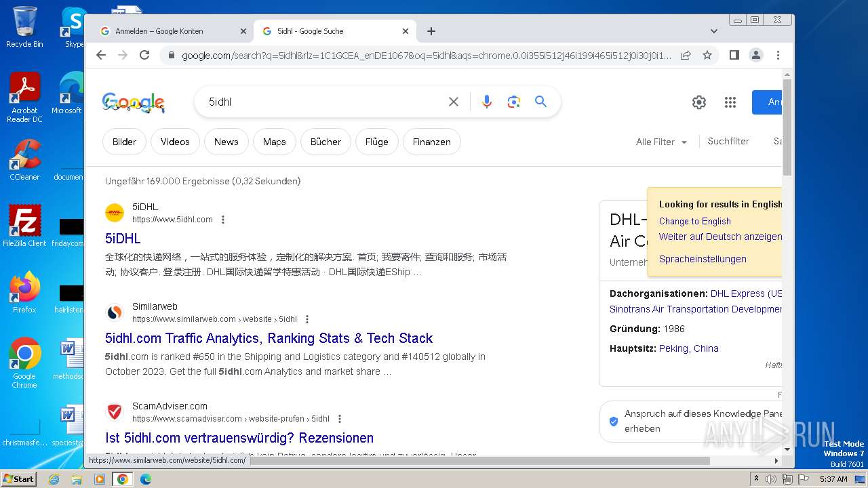Click the taskbar clock showing 5:37 AM
The image size is (868, 488).
[833, 479]
